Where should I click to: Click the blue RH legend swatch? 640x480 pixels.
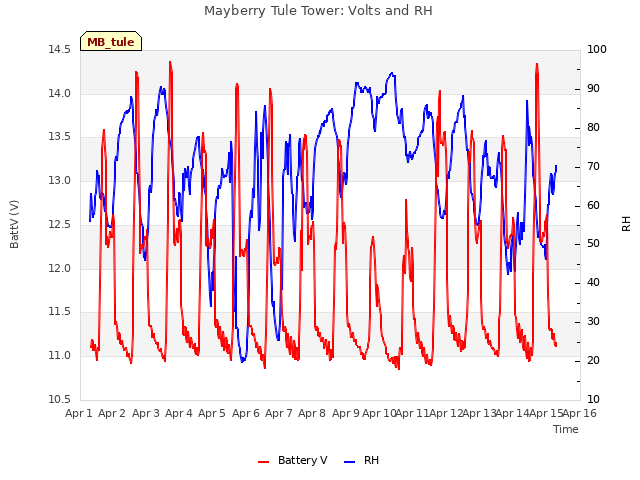pyautogui.click(x=350, y=462)
